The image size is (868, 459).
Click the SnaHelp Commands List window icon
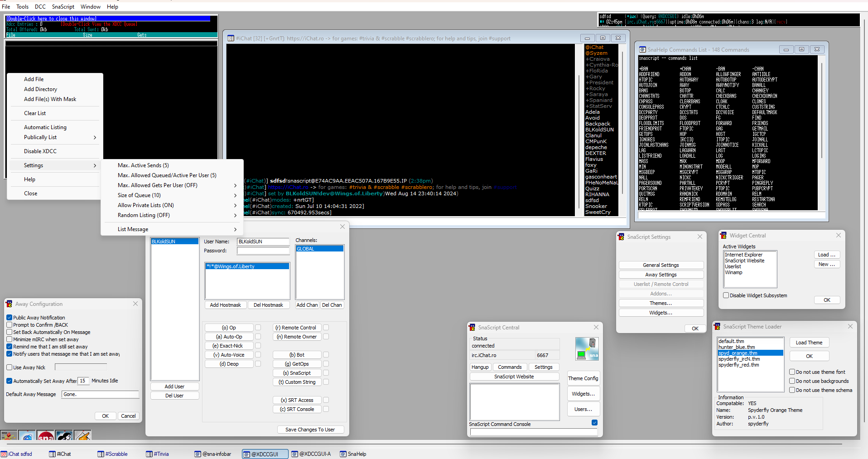pyautogui.click(x=642, y=49)
